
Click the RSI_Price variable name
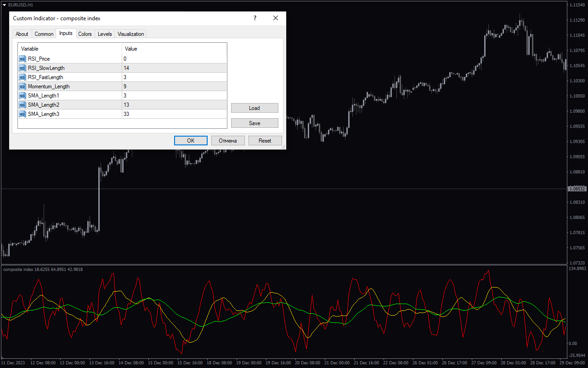[39, 59]
